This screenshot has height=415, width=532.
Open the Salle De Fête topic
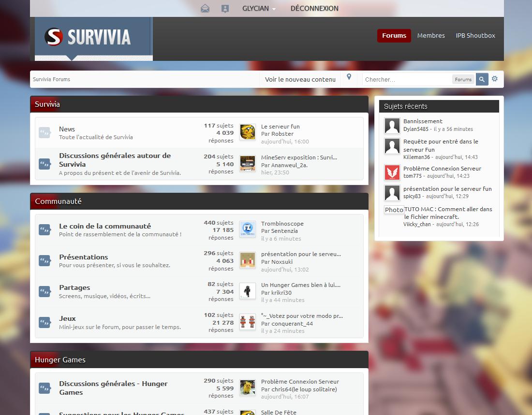(279, 412)
